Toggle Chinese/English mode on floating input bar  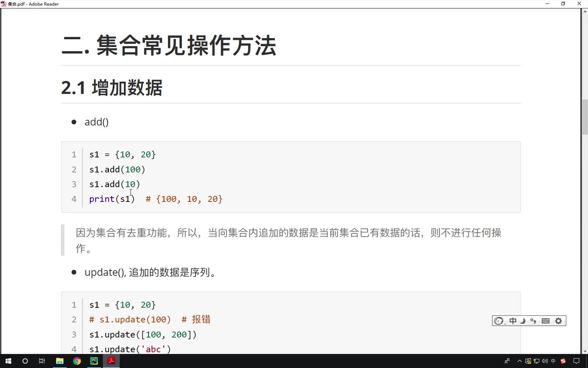pos(513,321)
